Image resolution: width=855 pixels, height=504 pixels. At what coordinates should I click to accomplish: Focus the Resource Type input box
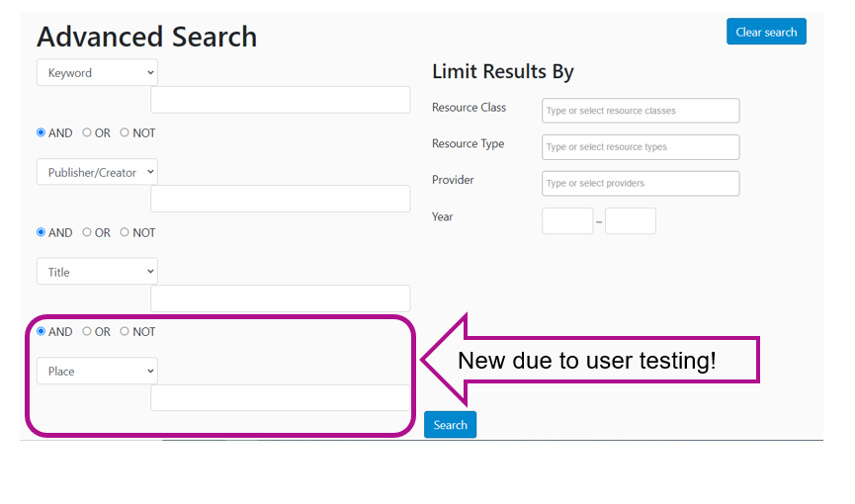641,147
